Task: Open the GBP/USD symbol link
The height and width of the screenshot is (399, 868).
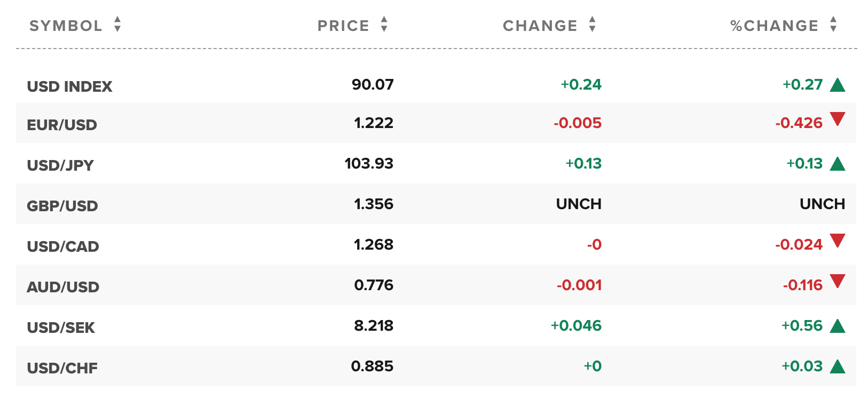Action: coord(62,206)
